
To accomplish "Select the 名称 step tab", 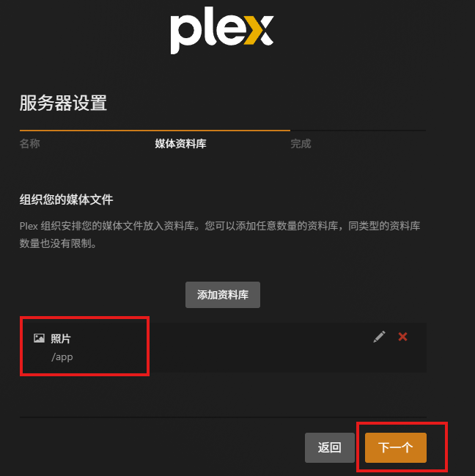I will [x=30, y=144].
